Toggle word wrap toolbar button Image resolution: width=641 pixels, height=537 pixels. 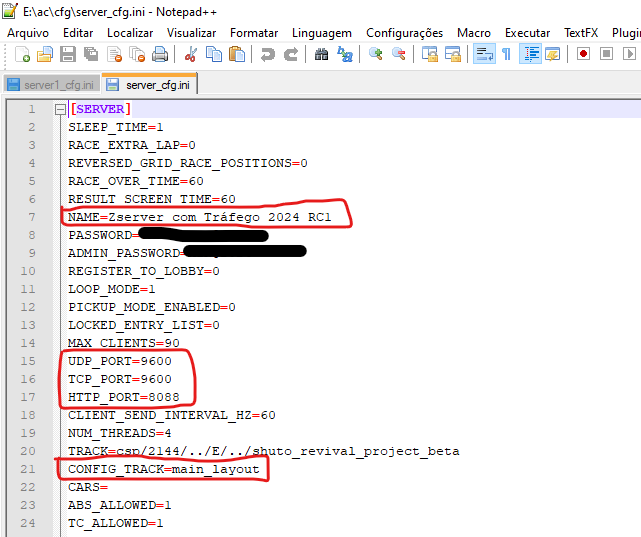484,54
